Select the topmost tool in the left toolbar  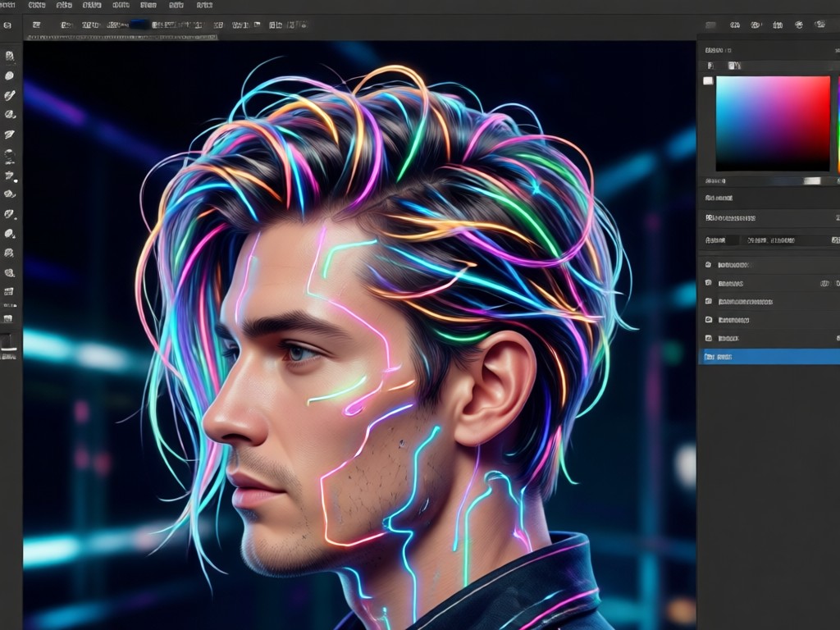click(9, 56)
